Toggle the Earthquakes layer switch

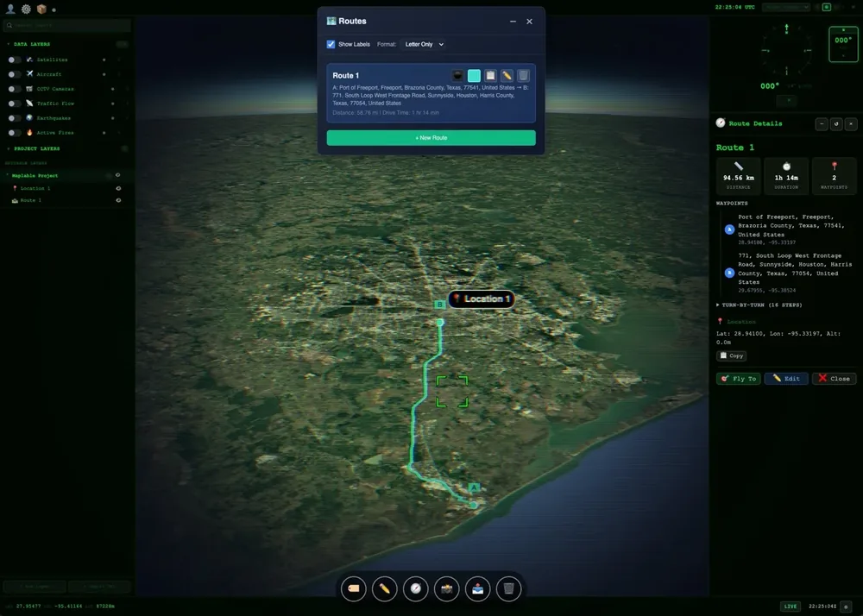coord(15,117)
